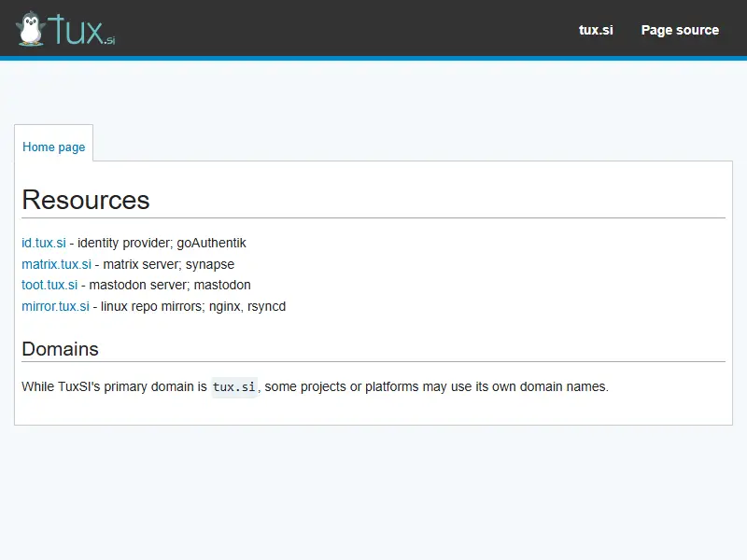Click the text 'matrix server; synapse'
The height and width of the screenshot is (560, 747).
(169, 264)
